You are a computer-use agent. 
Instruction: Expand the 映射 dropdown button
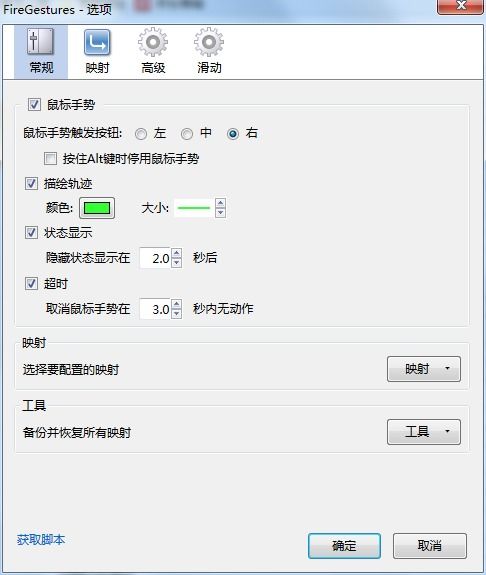424,369
